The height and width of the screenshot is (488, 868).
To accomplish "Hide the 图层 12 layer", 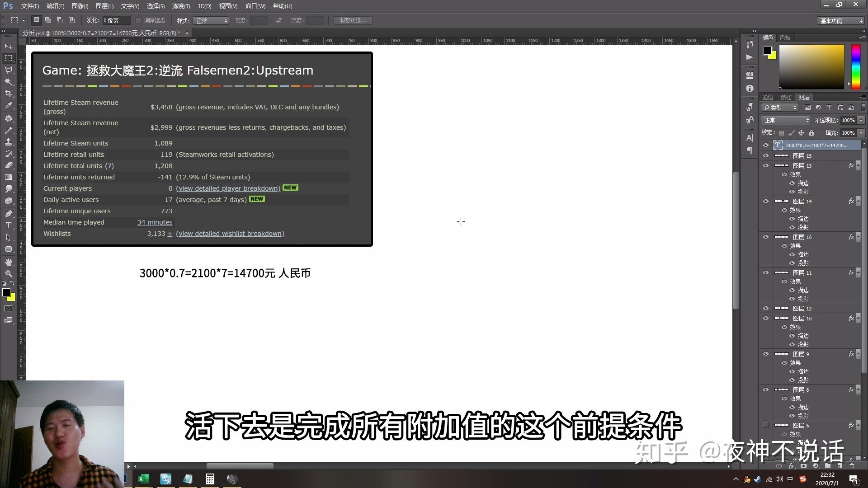I will click(766, 308).
